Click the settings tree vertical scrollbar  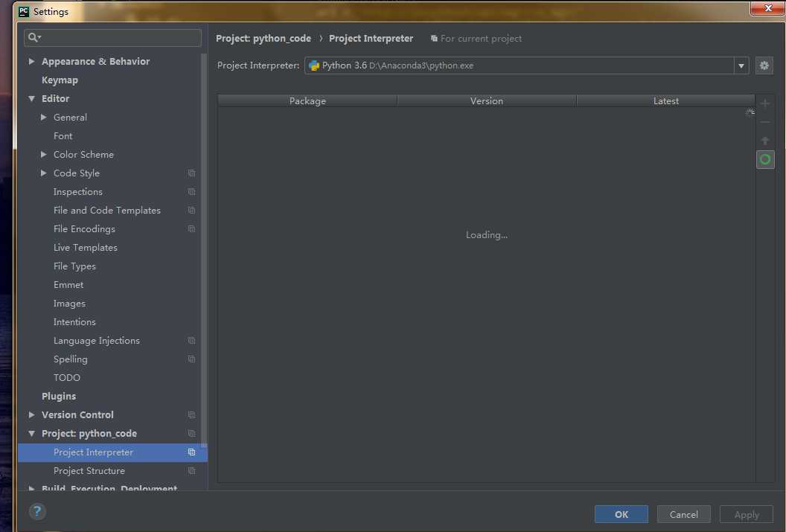[x=203, y=251]
